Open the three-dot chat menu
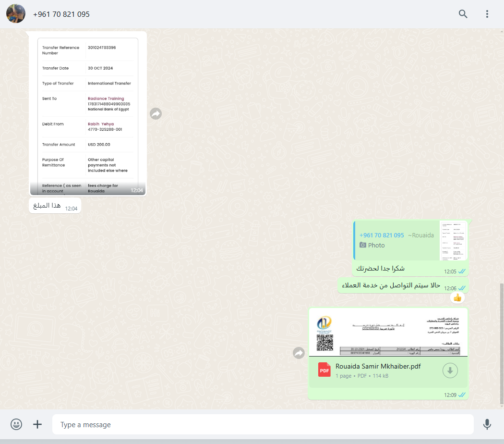 coord(487,14)
